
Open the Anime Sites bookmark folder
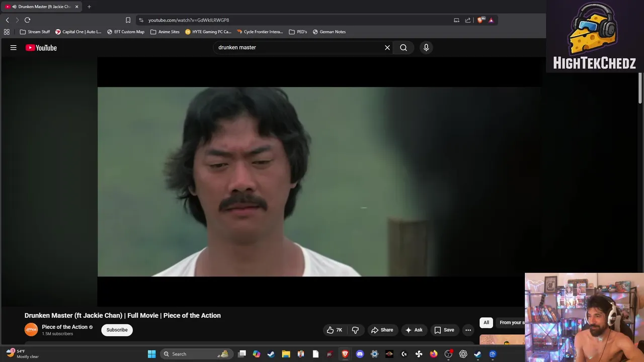[x=165, y=32]
